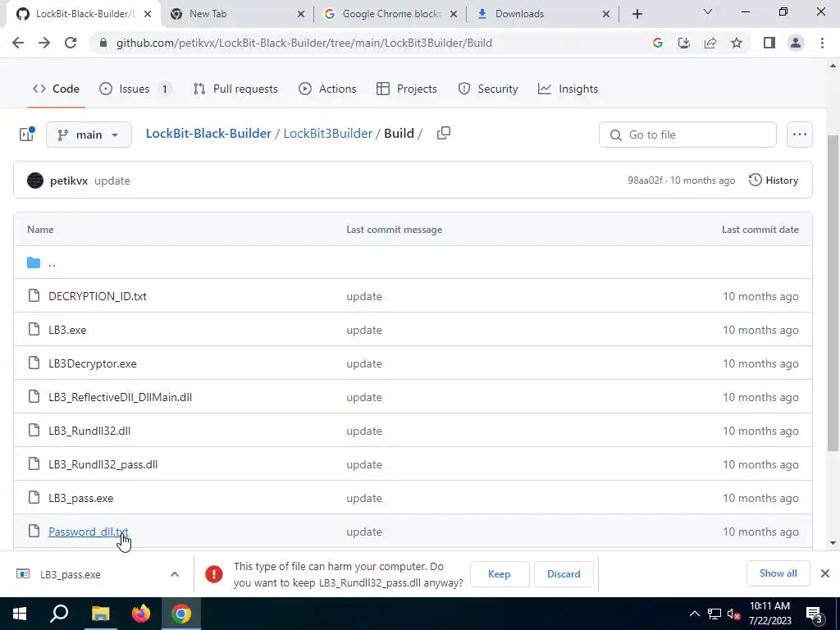This screenshot has width=840, height=630.
Task: Open LB3.exe file
Action: coord(67,330)
